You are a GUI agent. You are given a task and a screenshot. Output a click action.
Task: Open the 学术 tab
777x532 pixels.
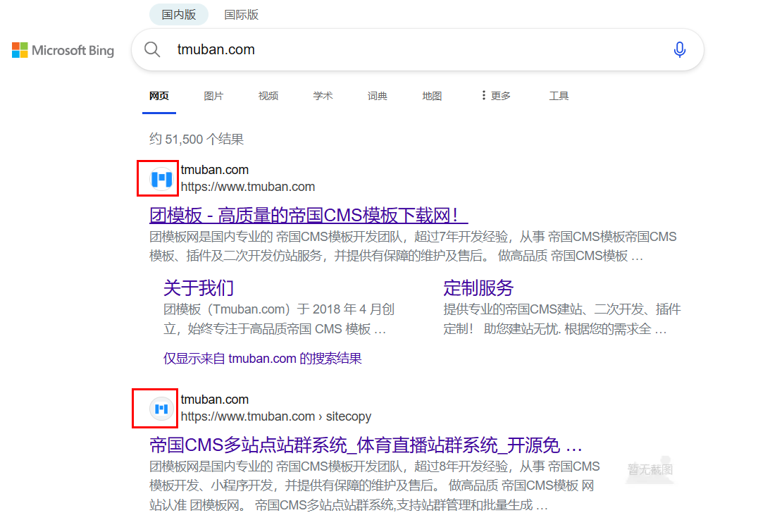(x=323, y=96)
